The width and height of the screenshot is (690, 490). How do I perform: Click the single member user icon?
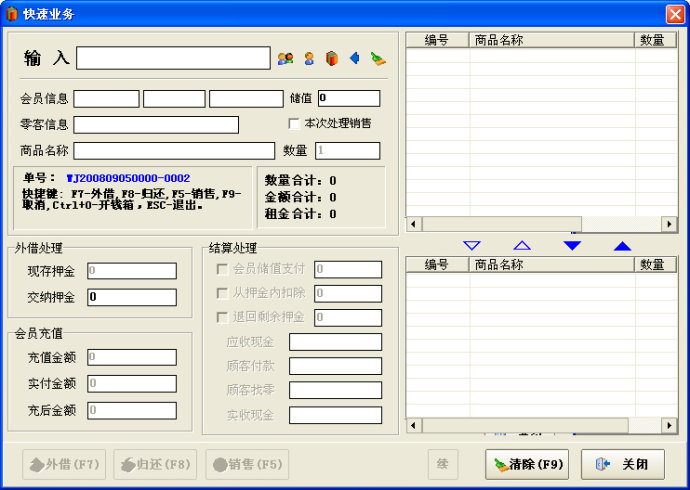point(309,59)
